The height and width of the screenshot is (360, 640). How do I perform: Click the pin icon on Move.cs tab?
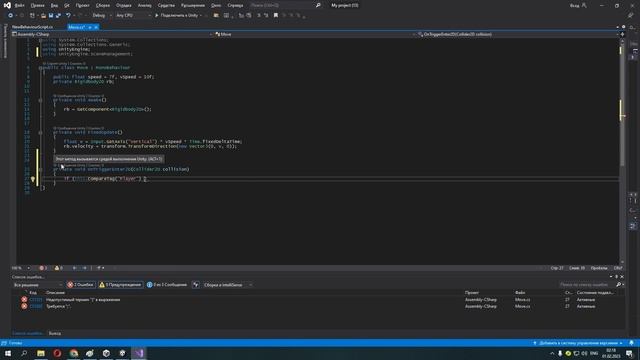pyautogui.click(x=90, y=27)
